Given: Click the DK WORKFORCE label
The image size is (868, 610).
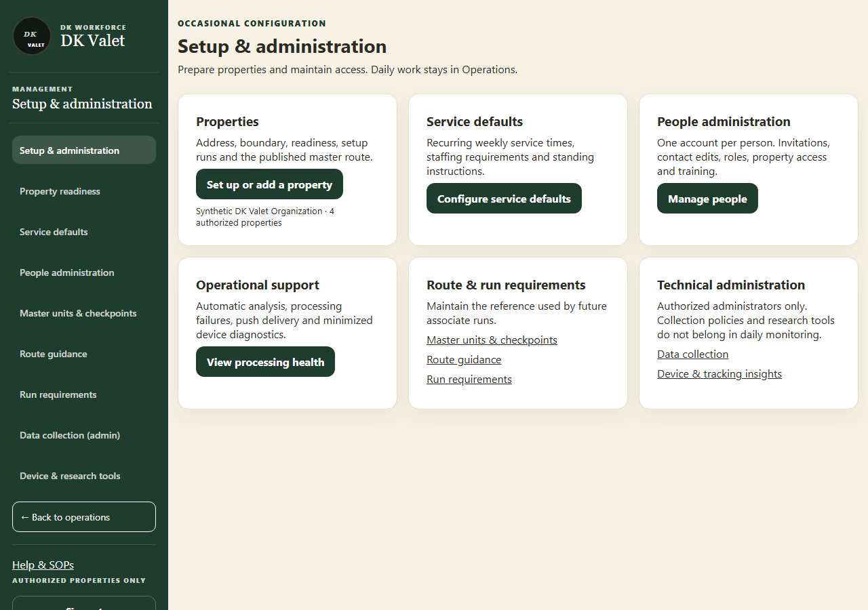Looking at the screenshot, I should coord(93,27).
